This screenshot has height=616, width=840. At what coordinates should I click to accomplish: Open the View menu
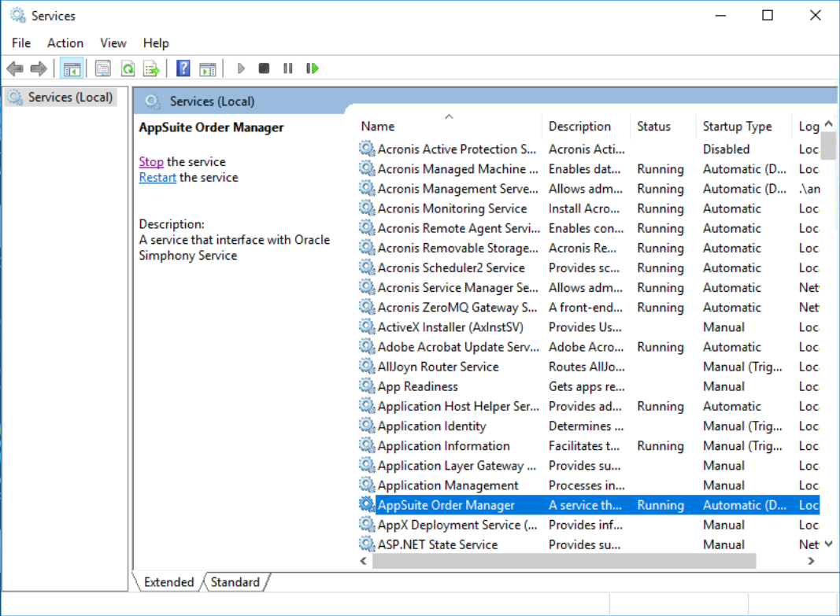tap(113, 42)
